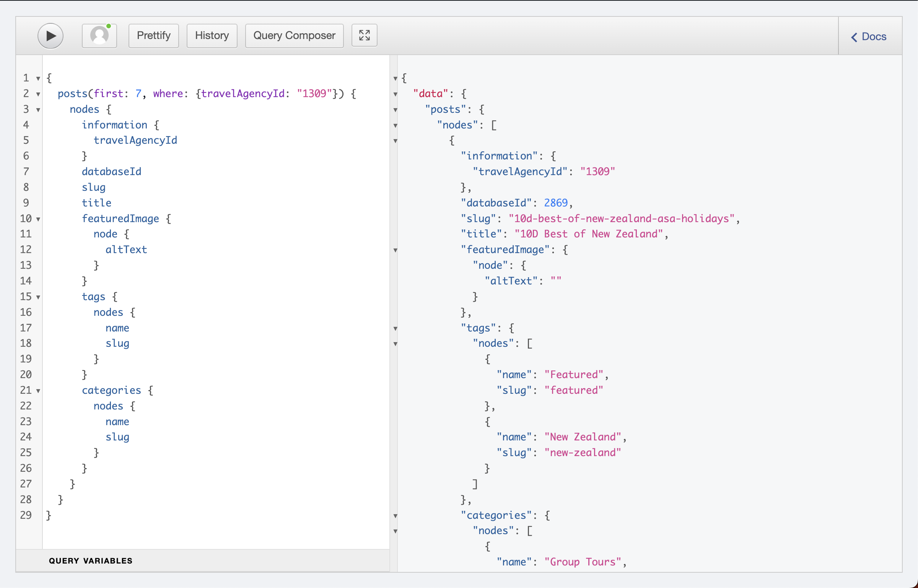Collapse the "nodes" array under "categories"
Viewport: 918px width, 588px height.
(396, 531)
